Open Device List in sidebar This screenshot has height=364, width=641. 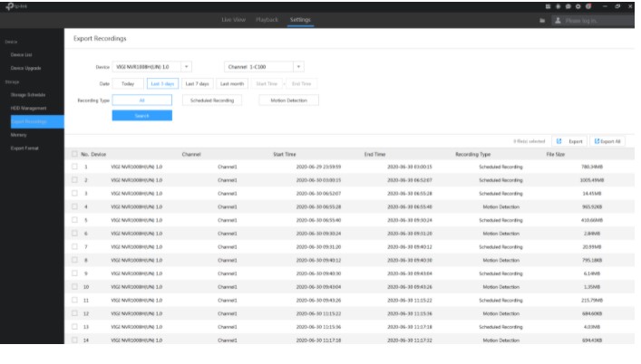pyautogui.click(x=21, y=54)
